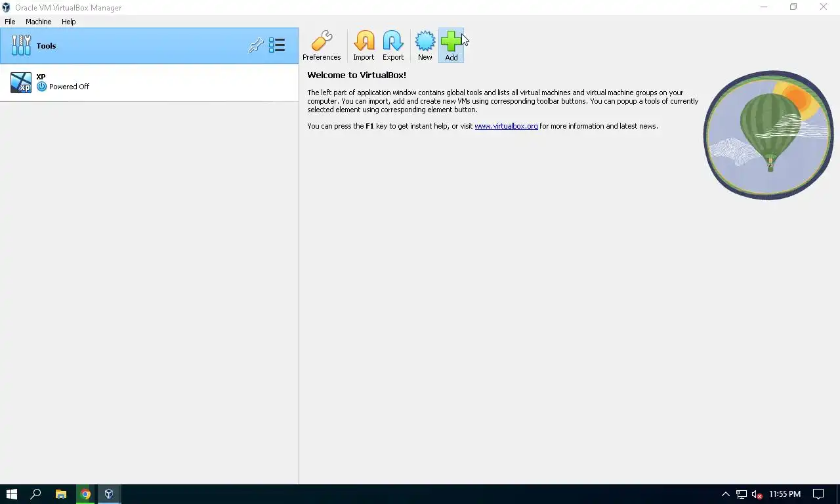Launch Chrome from the taskbar
This screenshot has width=840, height=504.
pyautogui.click(x=85, y=494)
